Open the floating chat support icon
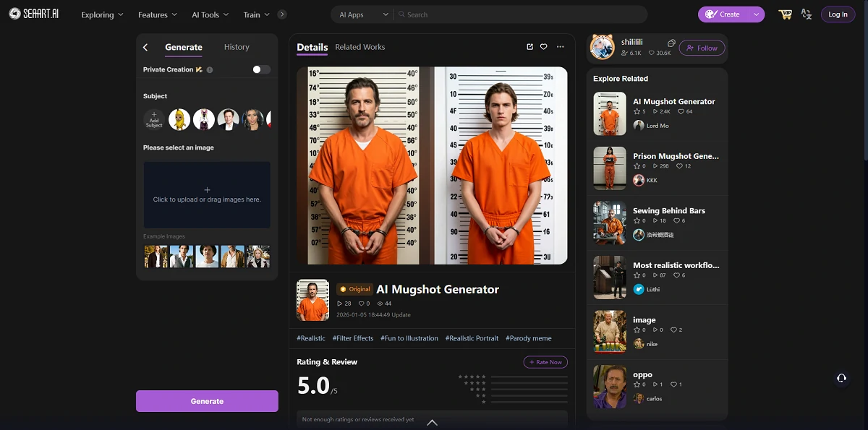 pos(841,378)
